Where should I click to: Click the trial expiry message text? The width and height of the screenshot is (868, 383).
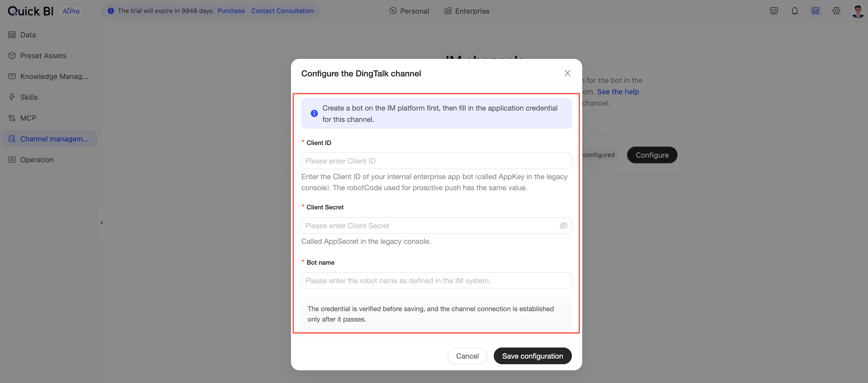pyautogui.click(x=166, y=11)
